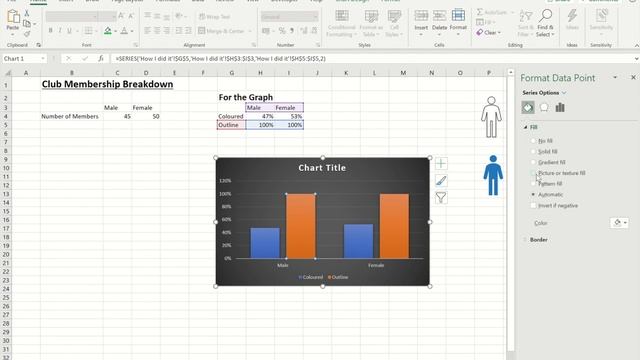Image resolution: width=640 pixels, height=360 pixels.
Task: Click the orange Outline bar for Female
Action: coord(394,226)
